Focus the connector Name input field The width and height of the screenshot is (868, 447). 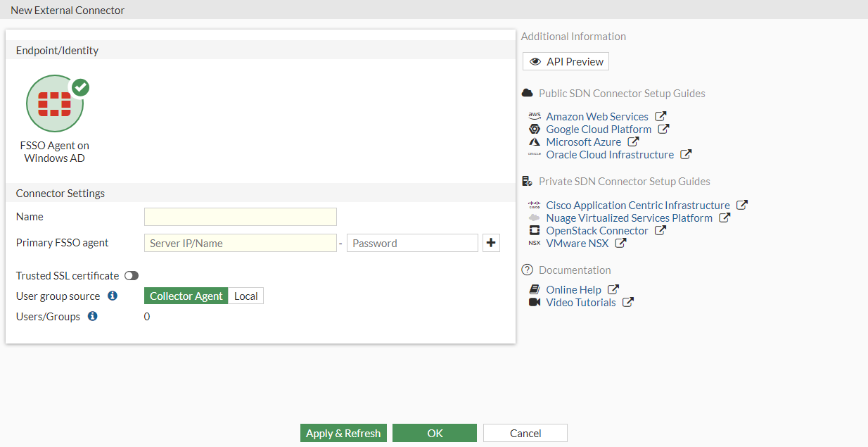coord(241,217)
